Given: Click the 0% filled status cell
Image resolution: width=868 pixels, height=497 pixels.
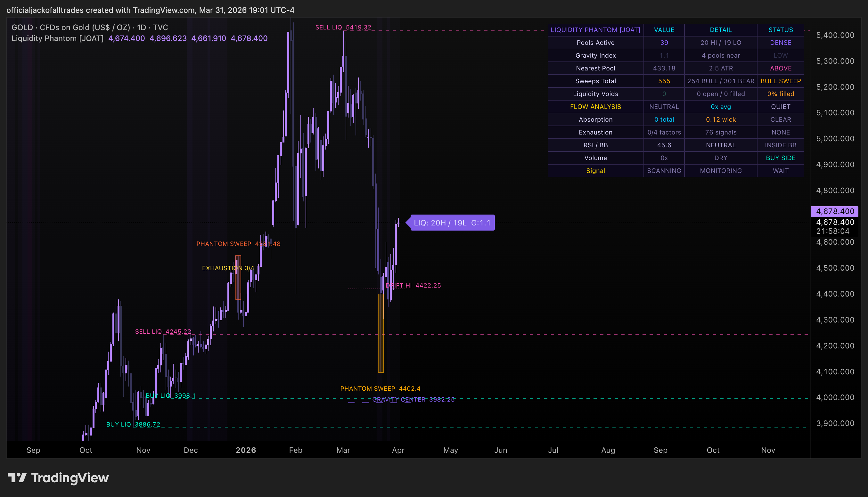Looking at the screenshot, I should (781, 94).
